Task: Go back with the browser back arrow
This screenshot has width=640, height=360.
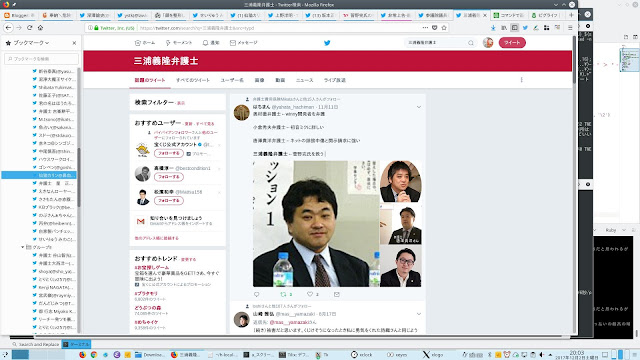Action: [9, 28]
